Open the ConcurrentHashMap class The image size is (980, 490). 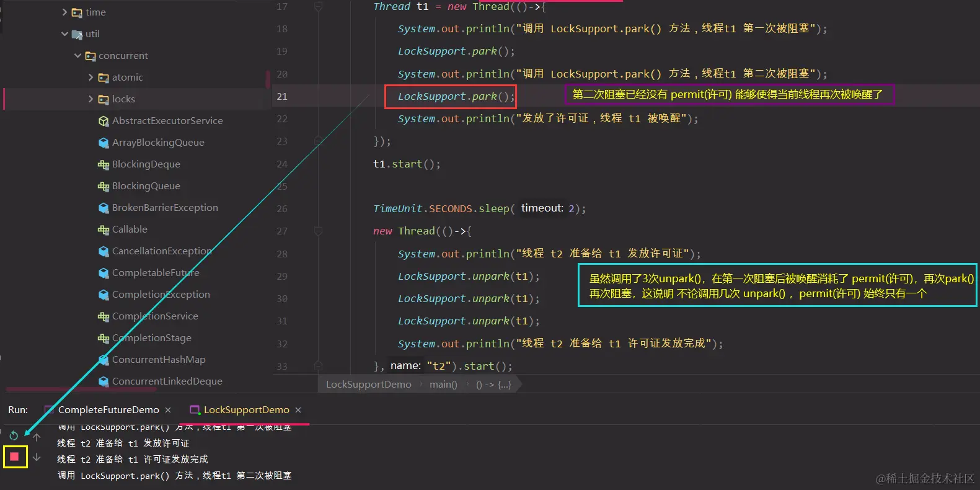[159, 360]
